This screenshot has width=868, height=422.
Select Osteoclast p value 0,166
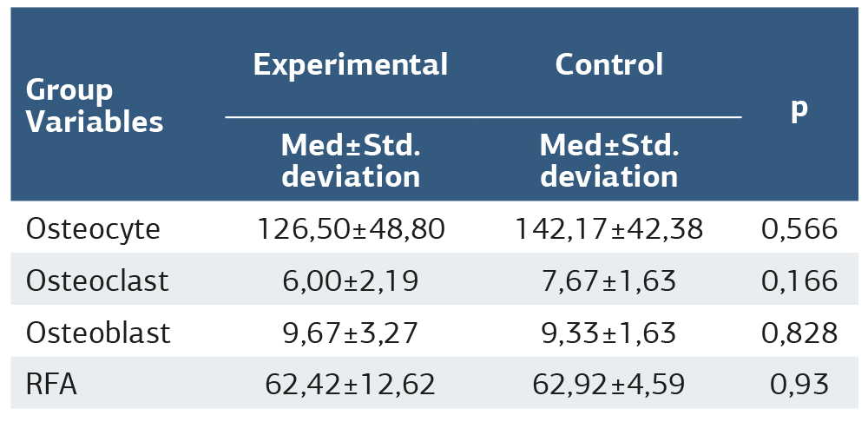(799, 280)
